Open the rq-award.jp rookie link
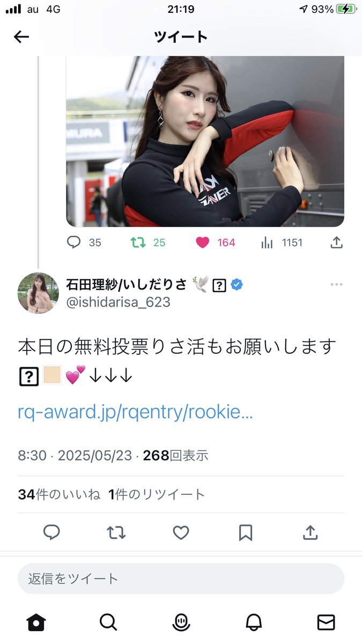362x644 pixels. [135, 413]
